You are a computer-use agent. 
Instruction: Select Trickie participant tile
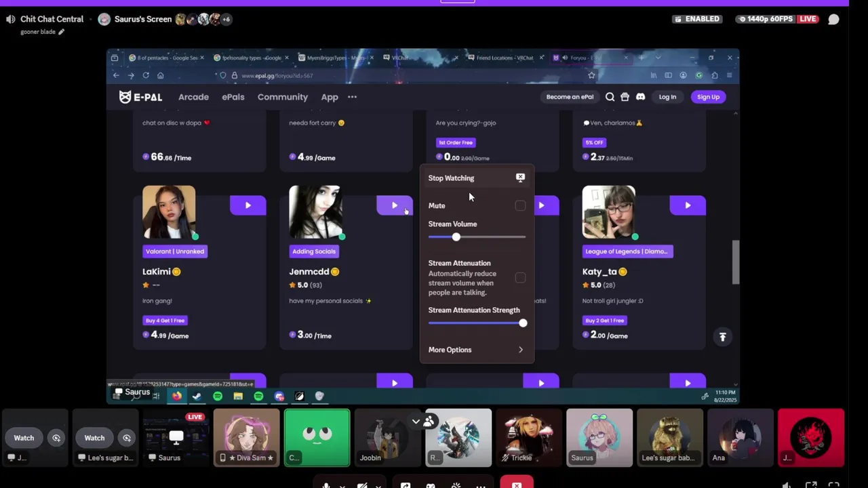(529, 438)
